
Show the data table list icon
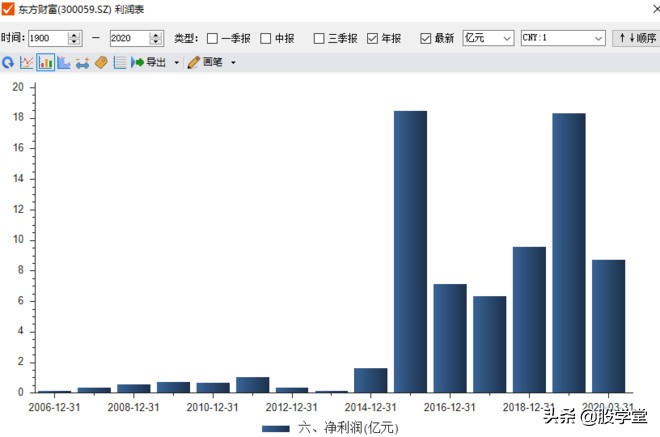click(x=120, y=63)
